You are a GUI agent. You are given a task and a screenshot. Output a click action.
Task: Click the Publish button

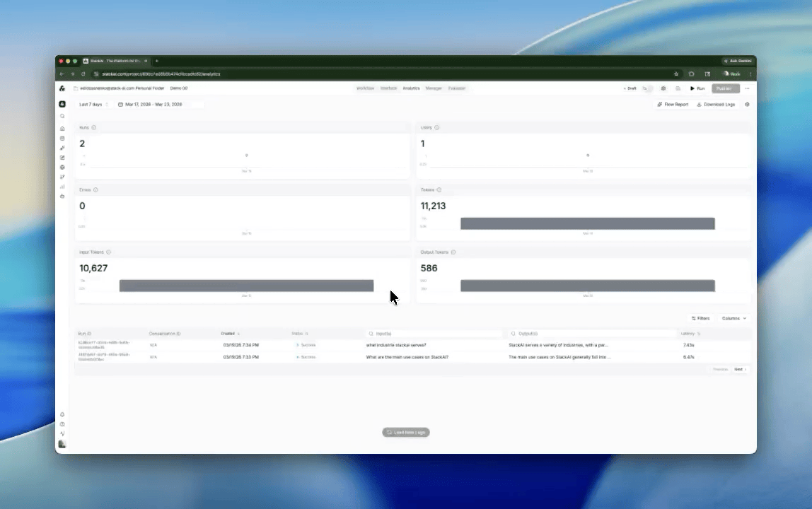[x=725, y=88]
